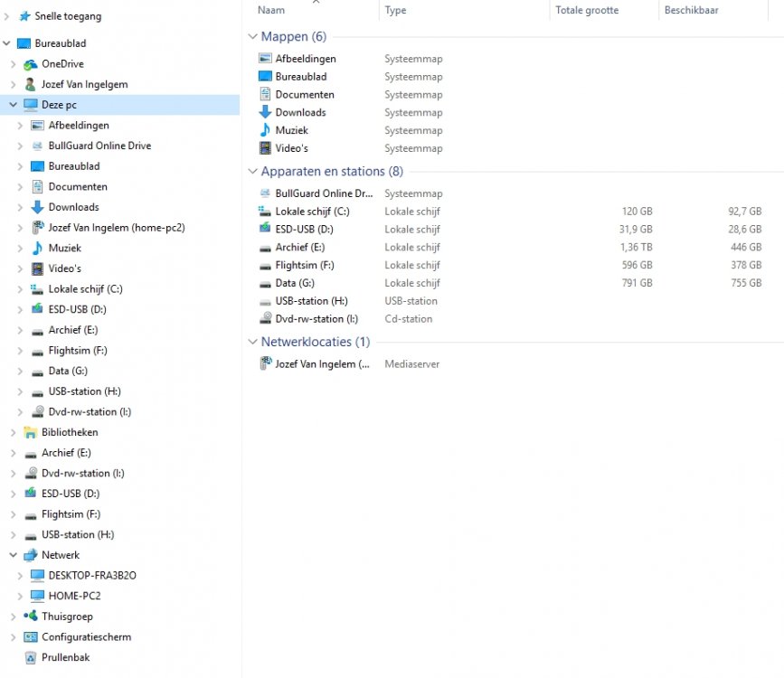Expand the OneDrive tree node
This screenshot has height=678, width=784.
click(x=14, y=64)
